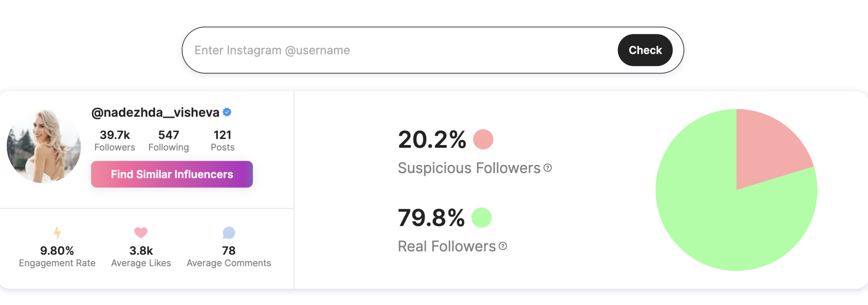The height and width of the screenshot is (305, 868).
Task: Select the pink slice of pie chart
Action: [x=767, y=148]
